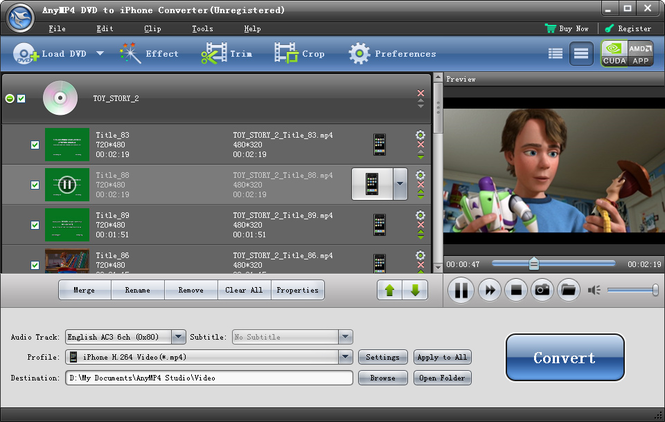Viewport: 665px width, 422px height.
Task: Open the Subtitle dropdown
Action: (x=346, y=337)
